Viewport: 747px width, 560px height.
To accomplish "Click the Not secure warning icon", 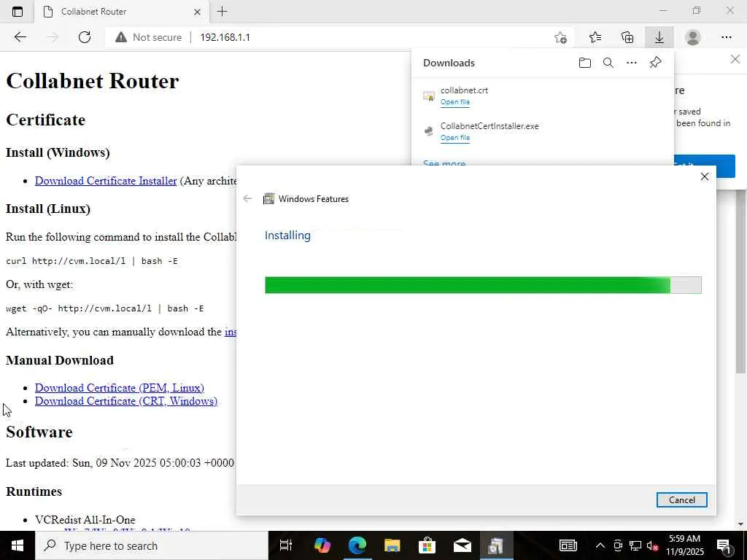I will point(121,37).
